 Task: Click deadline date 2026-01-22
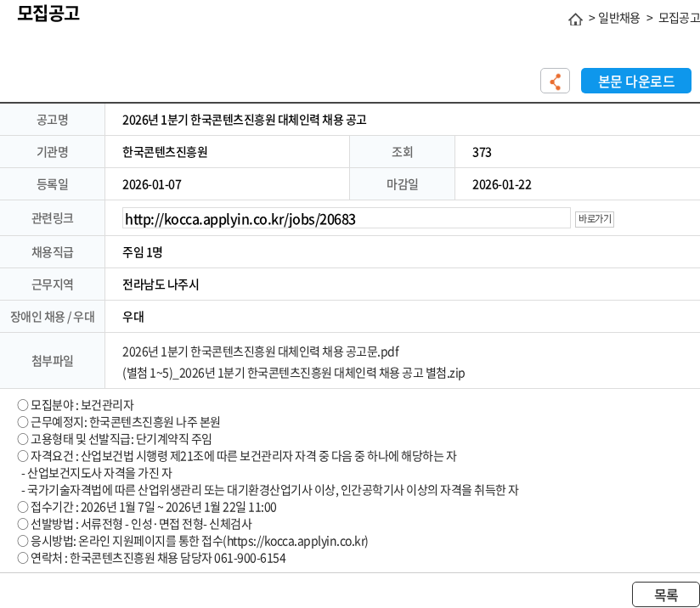pyautogui.click(x=502, y=184)
